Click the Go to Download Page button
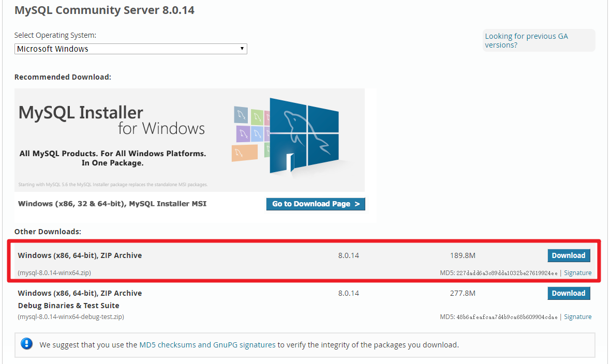 tap(316, 204)
